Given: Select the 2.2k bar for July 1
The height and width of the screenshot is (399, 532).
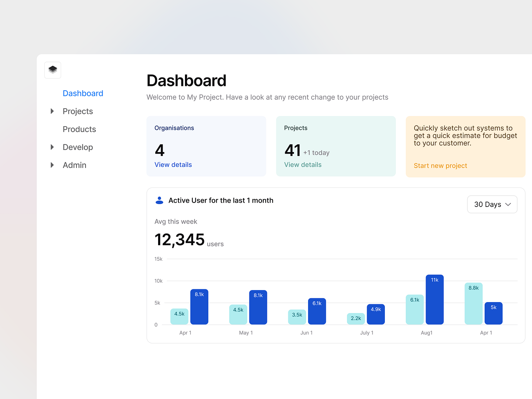Looking at the screenshot, I should 355,318.
